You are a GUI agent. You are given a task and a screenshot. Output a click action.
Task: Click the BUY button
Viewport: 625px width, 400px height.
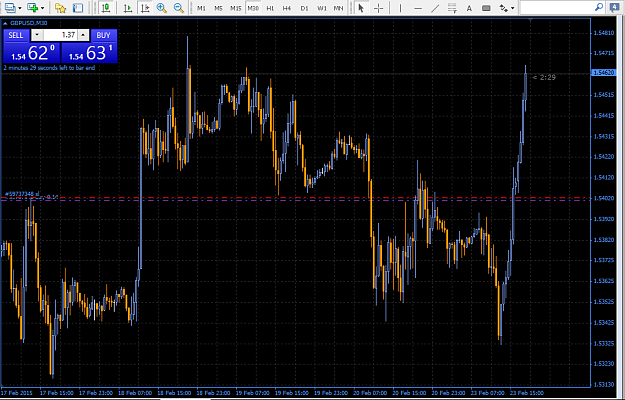coord(104,35)
